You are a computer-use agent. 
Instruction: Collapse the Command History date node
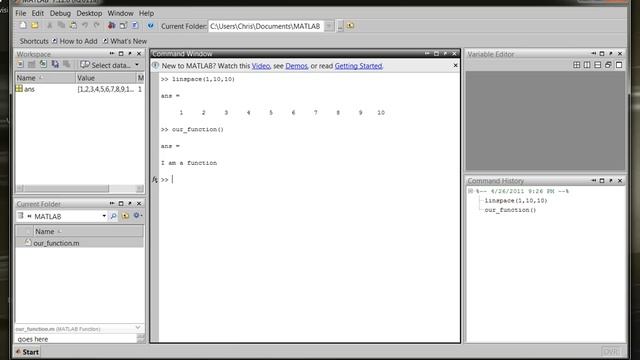[x=470, y=191]
